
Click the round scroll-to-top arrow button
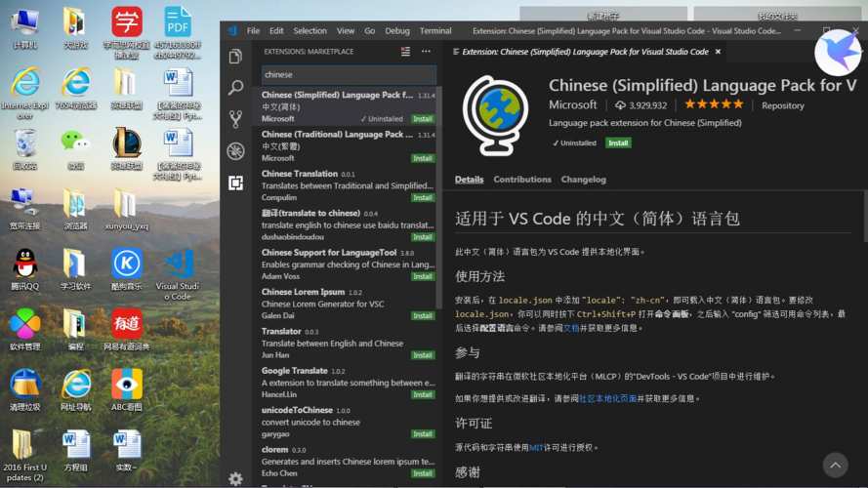[836, 466]
